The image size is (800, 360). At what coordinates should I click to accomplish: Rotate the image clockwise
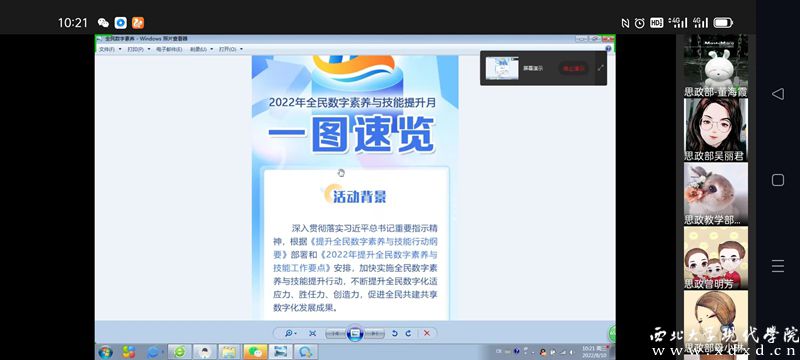pyautogui.click(x=408, y=333)
